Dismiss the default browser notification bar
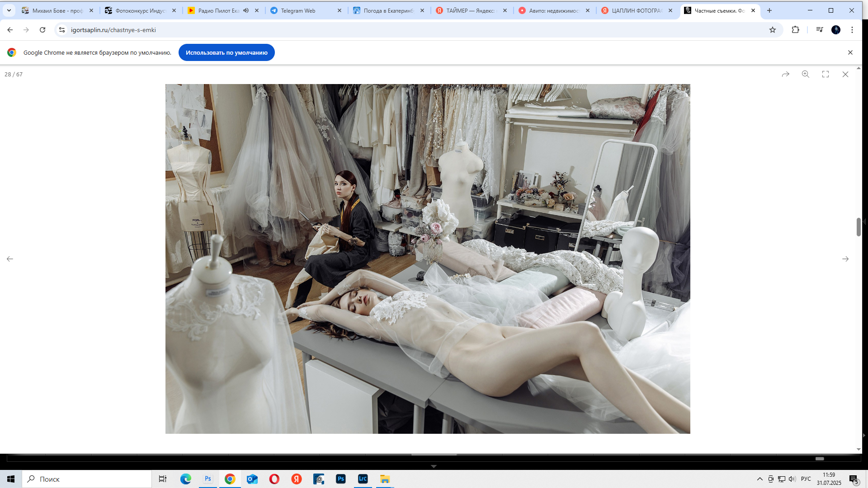The height and width of the screenshot is (488, 868). click(x=850, y=52)
